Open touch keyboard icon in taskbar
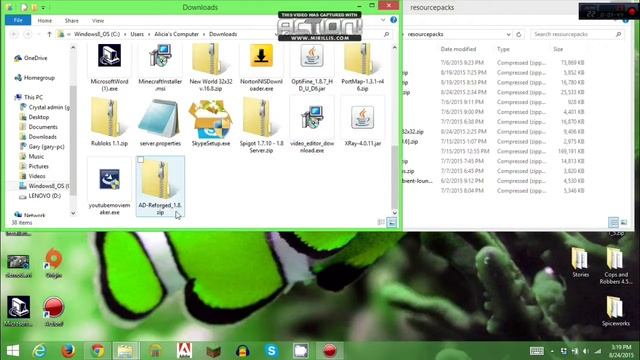 (536, 351)
